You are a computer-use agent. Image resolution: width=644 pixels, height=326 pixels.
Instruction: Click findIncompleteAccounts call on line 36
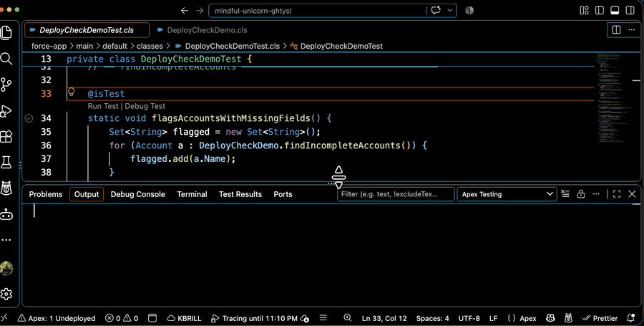pyautogui.click(x=342, y=145)
